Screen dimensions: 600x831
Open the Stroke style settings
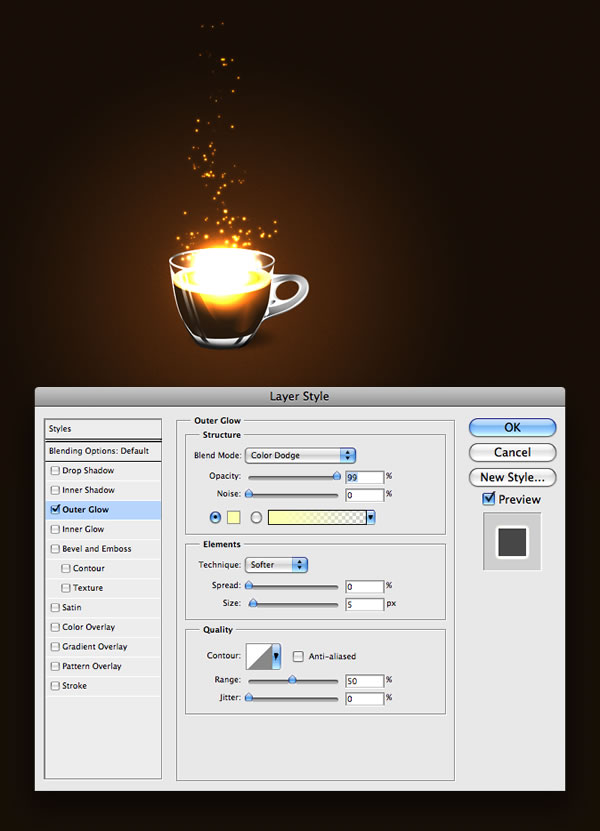(x=75, y=686)
